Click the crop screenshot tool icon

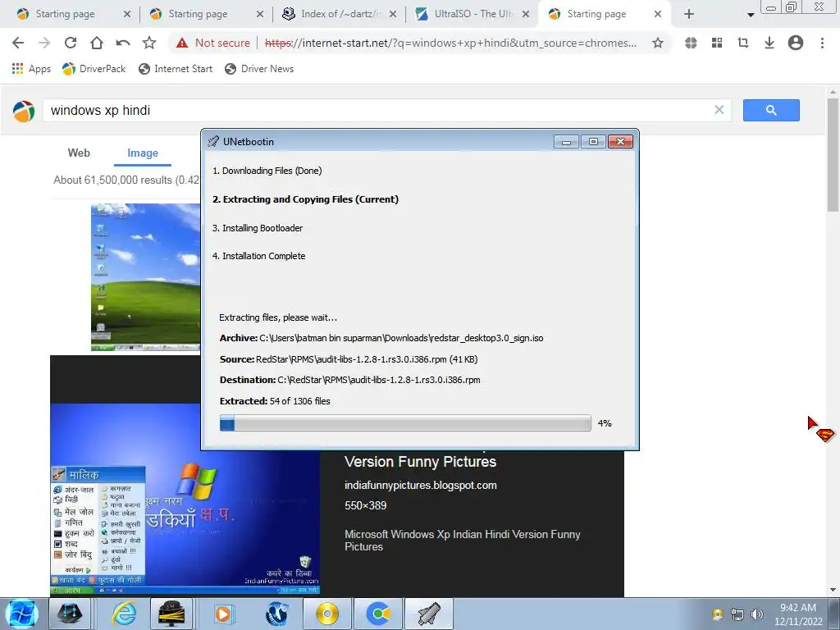[743, 43]
